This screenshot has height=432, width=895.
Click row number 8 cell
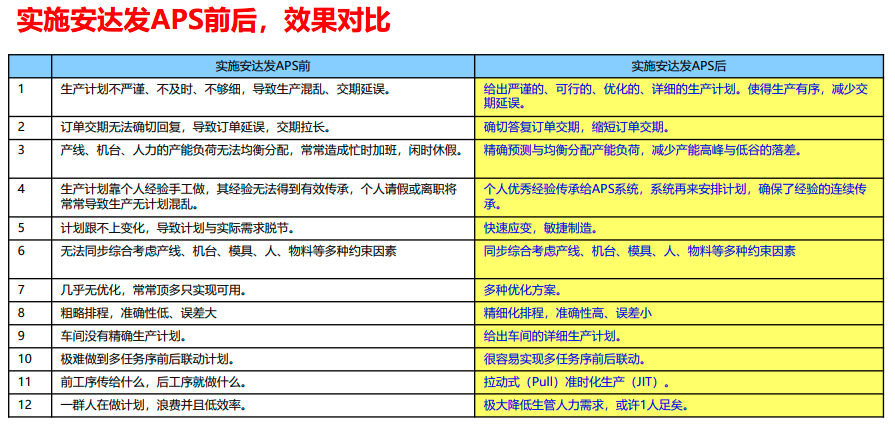pyautogui.click(x=30, y=313)
